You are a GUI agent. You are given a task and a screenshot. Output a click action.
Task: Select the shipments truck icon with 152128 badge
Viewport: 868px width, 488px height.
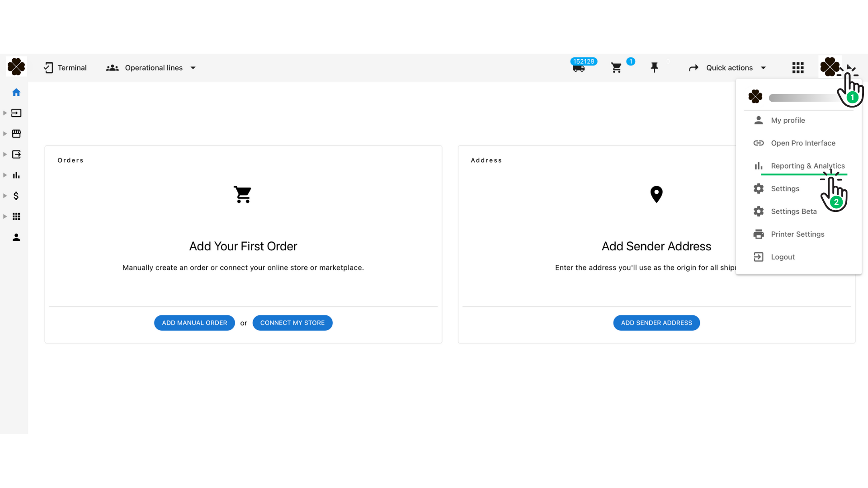tap(580, 69)
